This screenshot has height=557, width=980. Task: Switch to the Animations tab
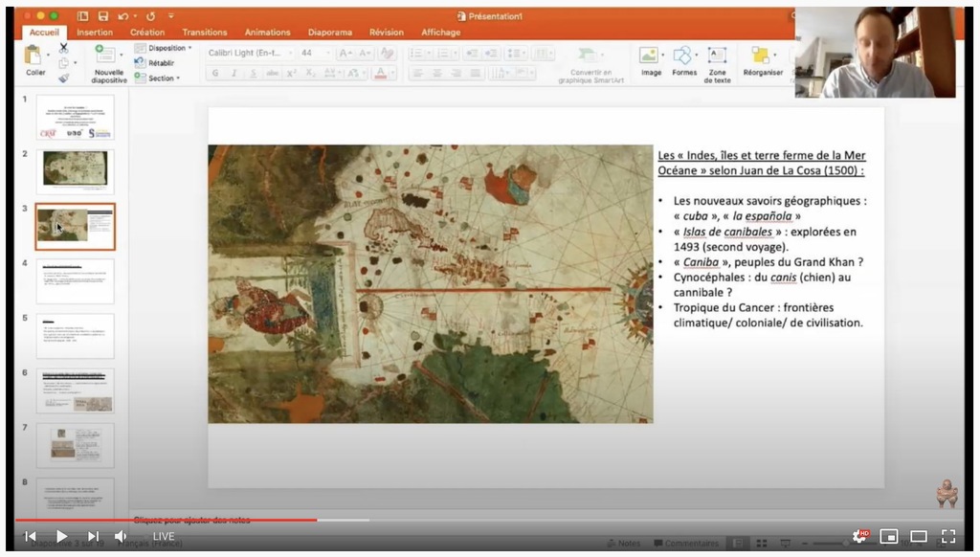(x=268, y=32)
